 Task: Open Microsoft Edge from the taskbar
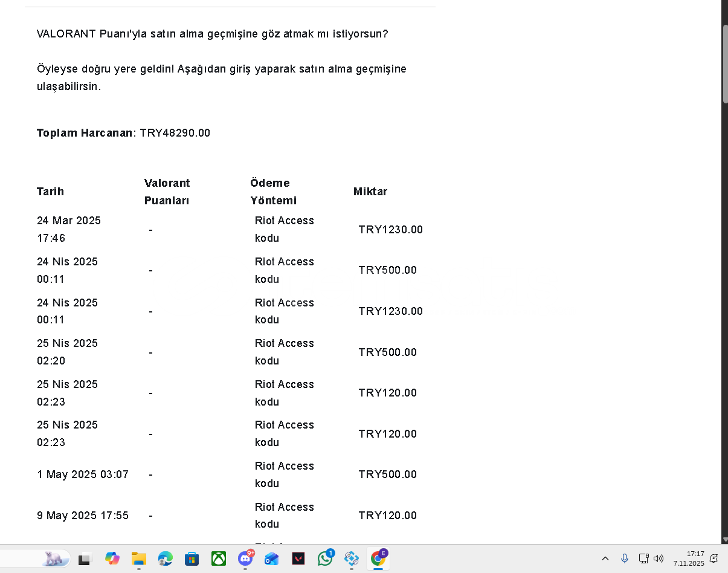coord(166,558)
